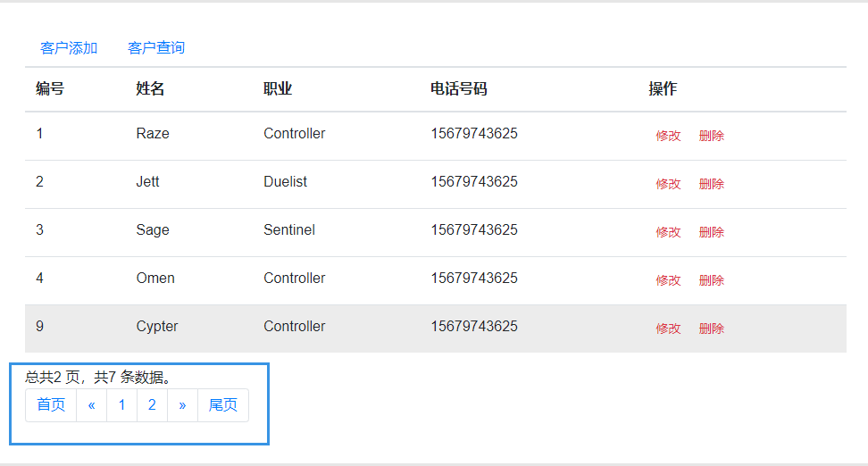Screen dimensions: 868x466
Task: Click 删除 for Raze
Action: coord(712,137)
